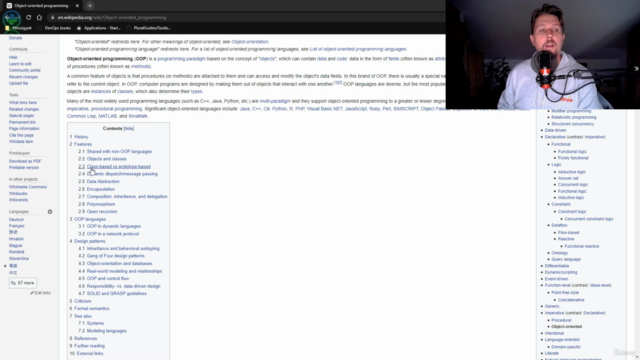Switch to the Français language version
Viewport: 640px width, 360px height.
click(17, 226)
